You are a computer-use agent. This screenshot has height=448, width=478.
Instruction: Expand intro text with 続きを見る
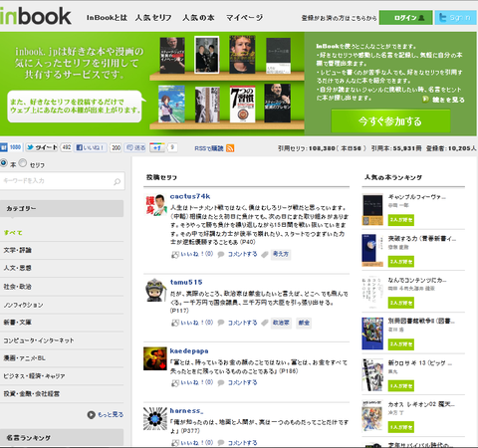coord(444,100)
